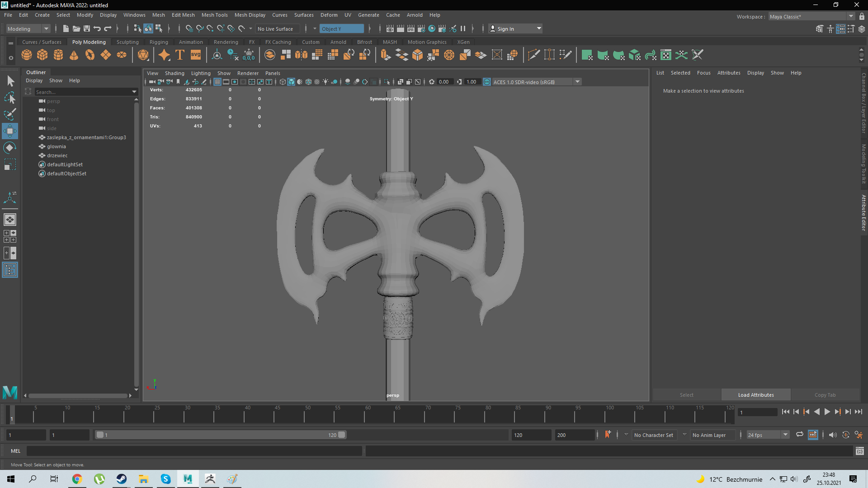Toggle viewport grid display icon
The width and height of the screenshot is (868, 488).
tap(217, 82)
